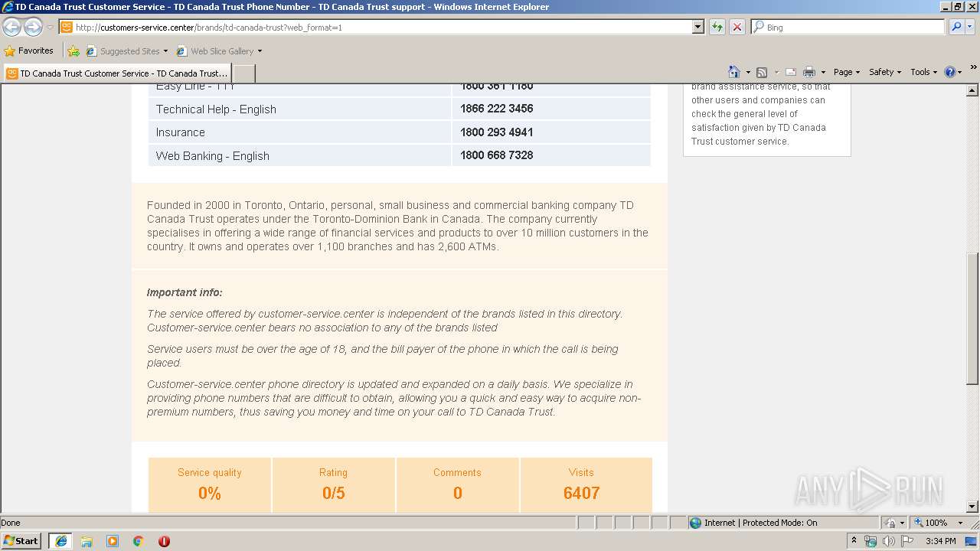The height and width of the screenshot is (551, 980).
Task: Open search provider dropdown arrow
Action: click(971, 27)
